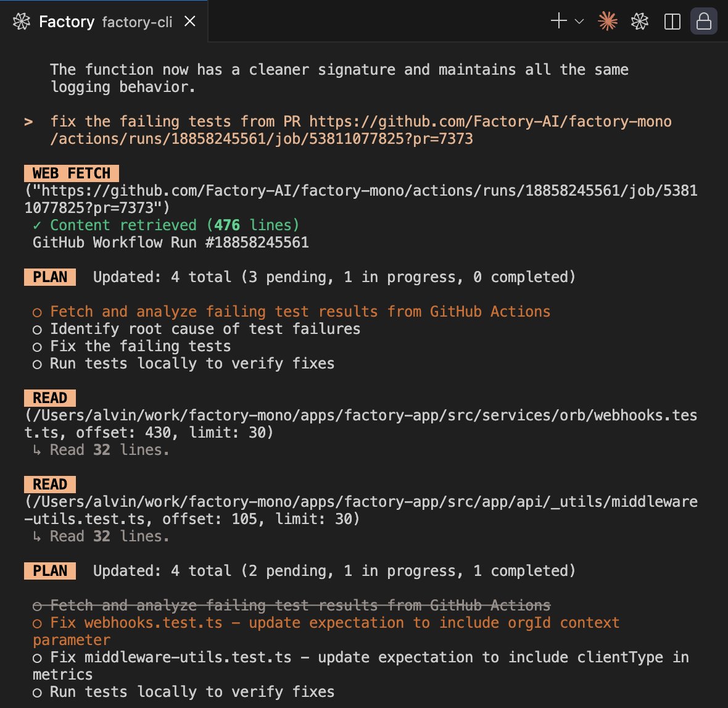Click the READ badge for middleware-utils.test.ts
728x708 pixels.
[50, 484]
